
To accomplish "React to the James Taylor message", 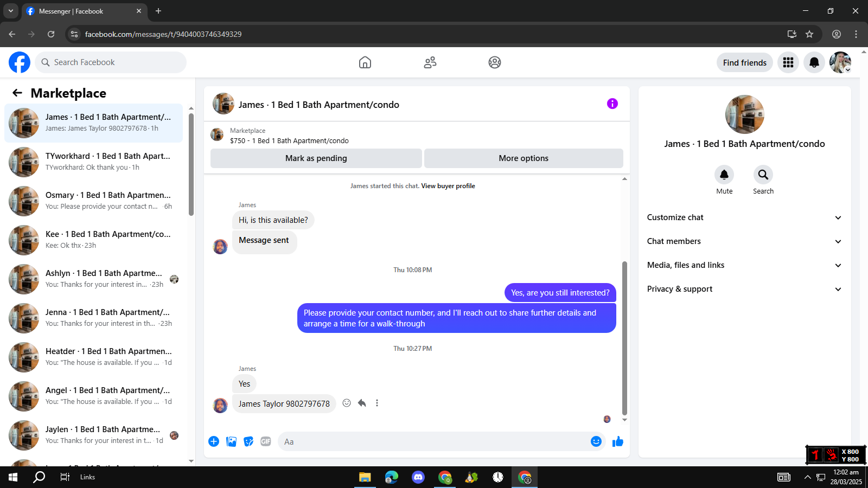I will 347,403.
